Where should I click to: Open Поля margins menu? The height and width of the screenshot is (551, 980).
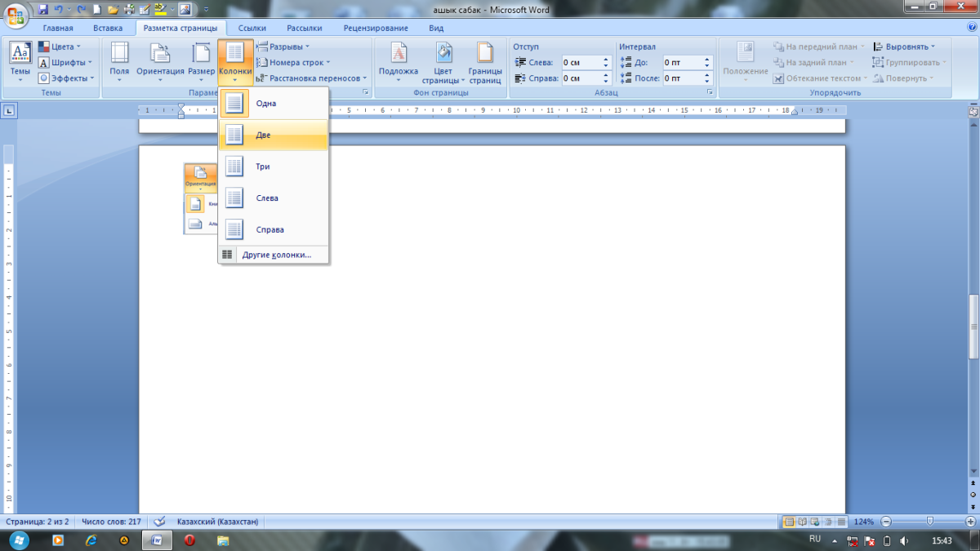[120, 61]
